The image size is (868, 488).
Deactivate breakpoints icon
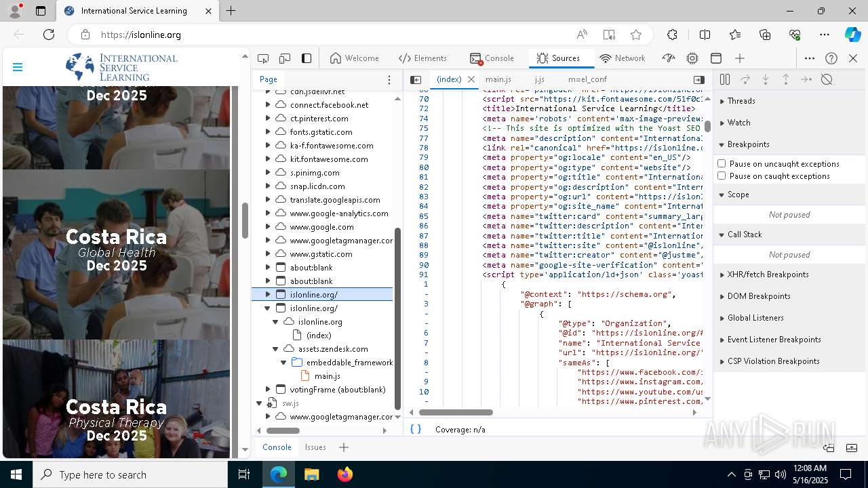pyautogui.click(x=827, y=79)
